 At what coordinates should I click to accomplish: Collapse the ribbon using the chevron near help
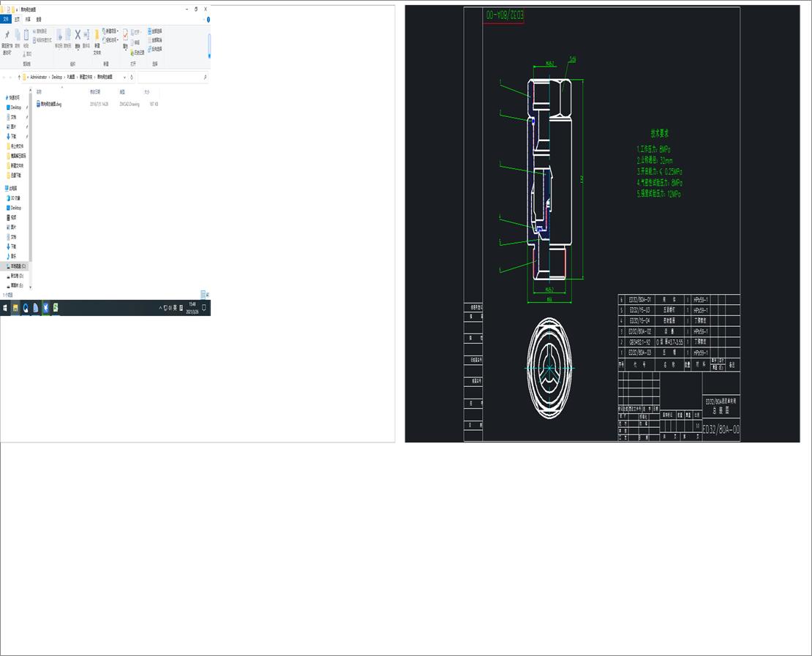tap(203, 19)
